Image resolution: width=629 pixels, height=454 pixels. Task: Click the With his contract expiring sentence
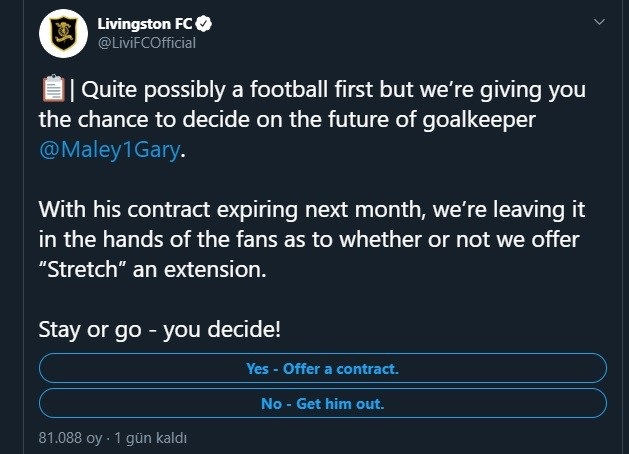pos(312,209)
